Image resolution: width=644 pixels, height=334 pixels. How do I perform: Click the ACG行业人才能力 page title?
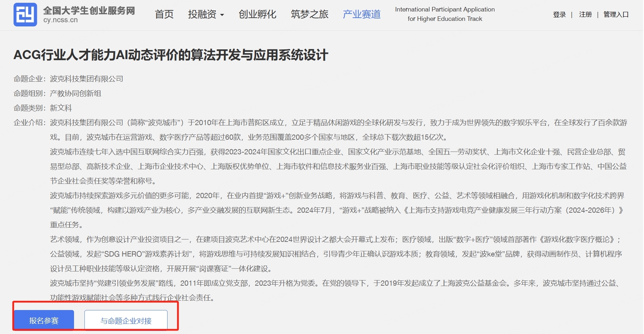tap(171, 55)
